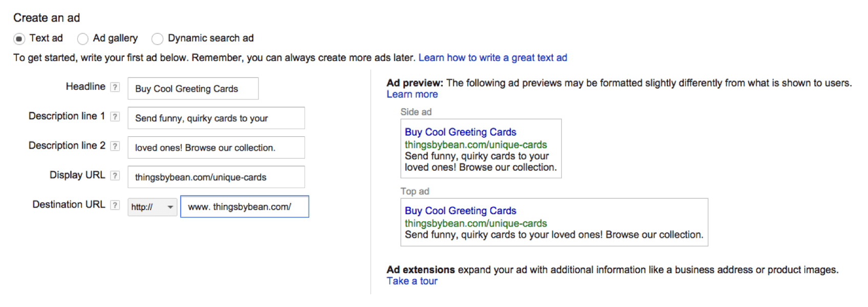Show help for the Display URL field

point(115,176)
